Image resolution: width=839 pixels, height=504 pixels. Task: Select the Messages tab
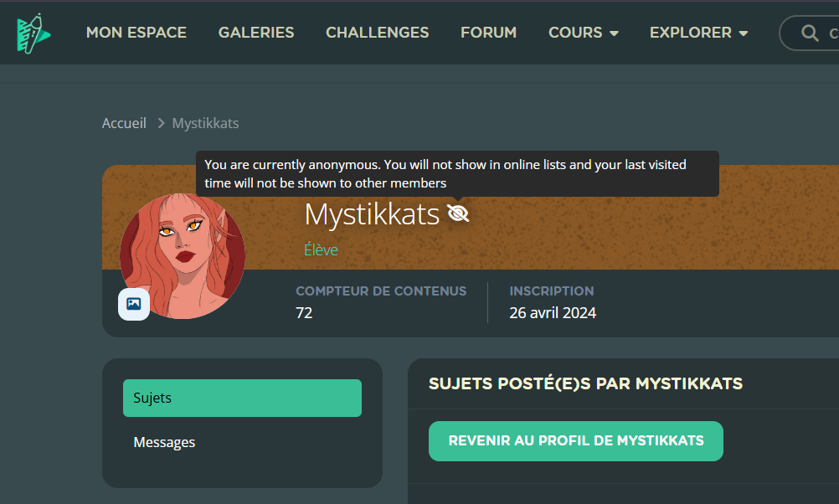[242, 443]
